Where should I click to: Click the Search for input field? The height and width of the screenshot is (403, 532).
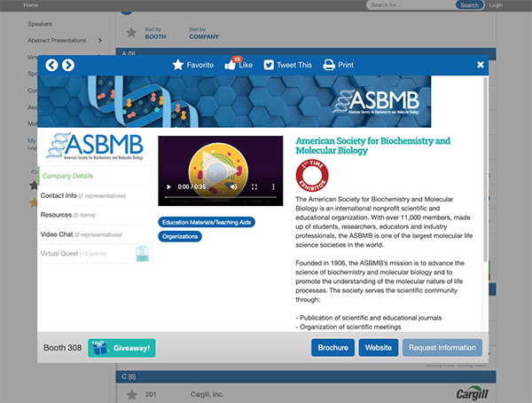coord(411,5)
